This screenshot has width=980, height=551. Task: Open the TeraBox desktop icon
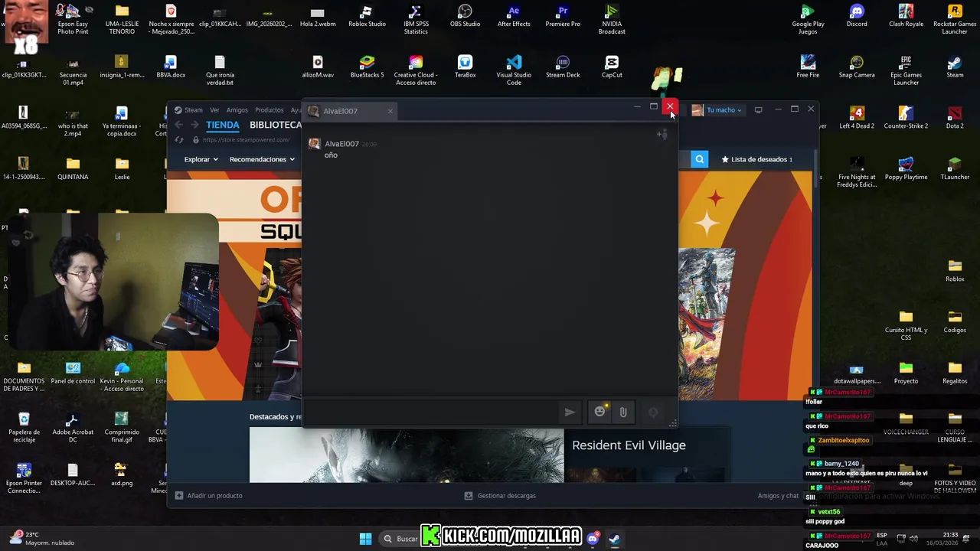[465, 67]
